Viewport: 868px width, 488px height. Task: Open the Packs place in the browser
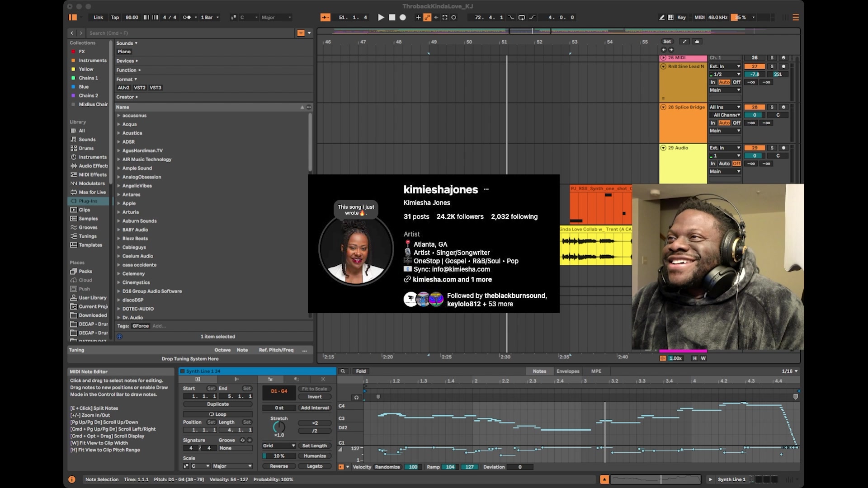(x=85, y=271)
